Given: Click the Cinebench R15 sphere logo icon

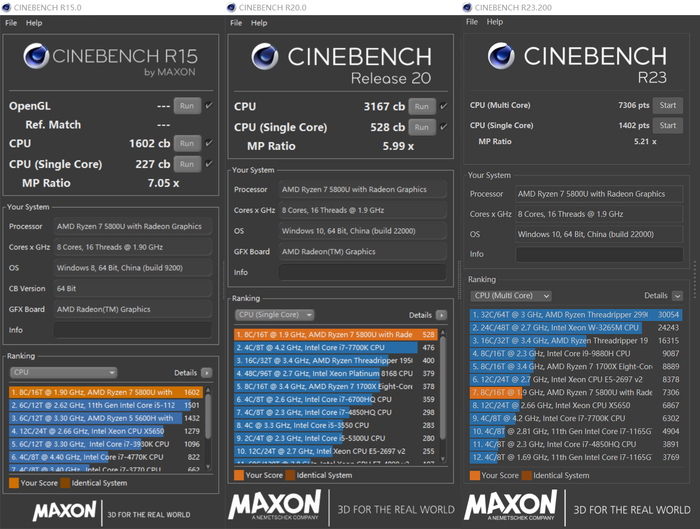Looking at the screenshot, I should (x=37, y=58).
